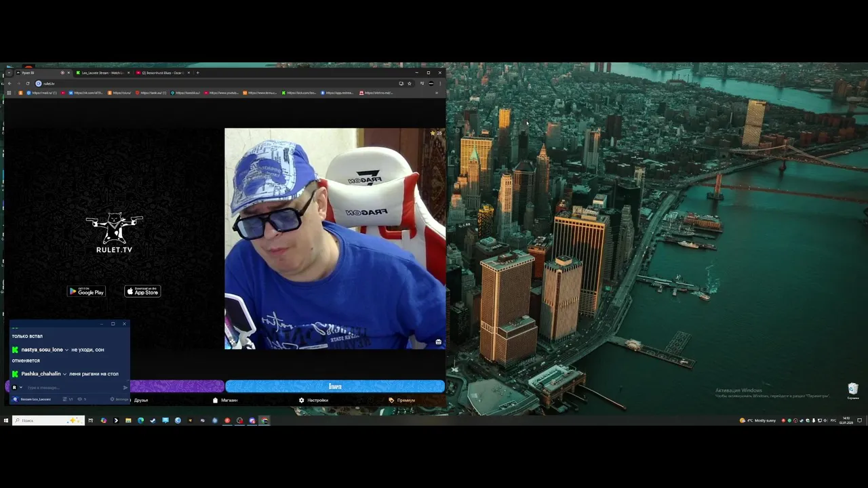The height and width of the screenshot is (488, 868).
Task: Open the weather widget Mostly sunny
Action: click(x=757, y=420)
